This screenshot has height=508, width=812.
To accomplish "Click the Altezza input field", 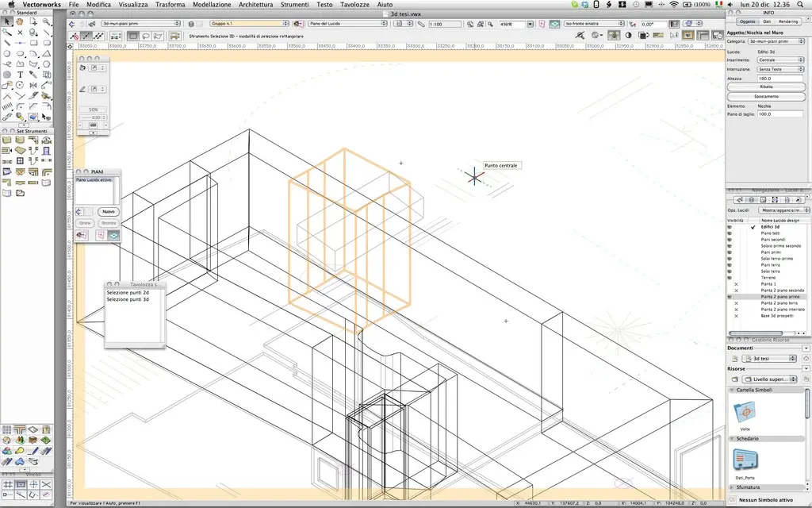I will [x=780, y=79].
